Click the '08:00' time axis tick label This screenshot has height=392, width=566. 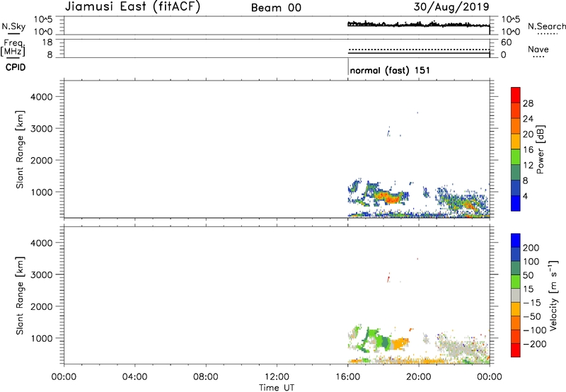coord(206,377)
